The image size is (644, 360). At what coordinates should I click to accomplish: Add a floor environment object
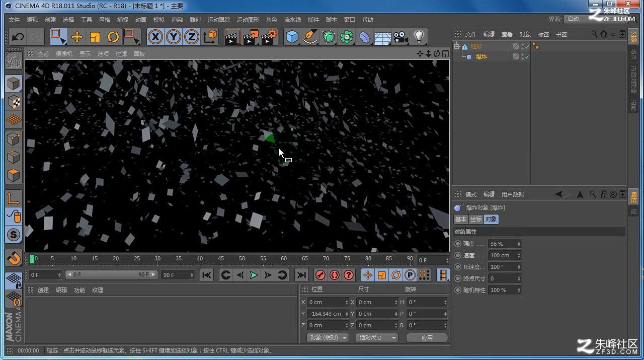[x=383, y=37]
